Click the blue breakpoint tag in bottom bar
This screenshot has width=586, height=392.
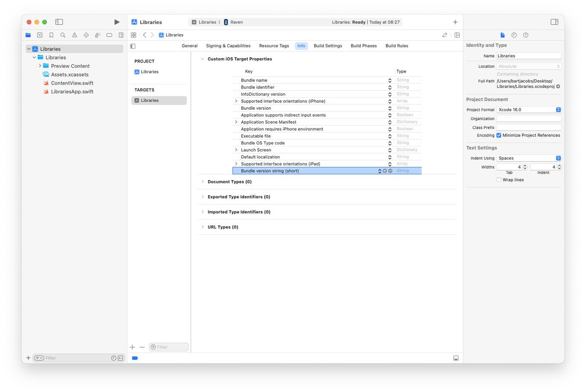tap(135, 358)
